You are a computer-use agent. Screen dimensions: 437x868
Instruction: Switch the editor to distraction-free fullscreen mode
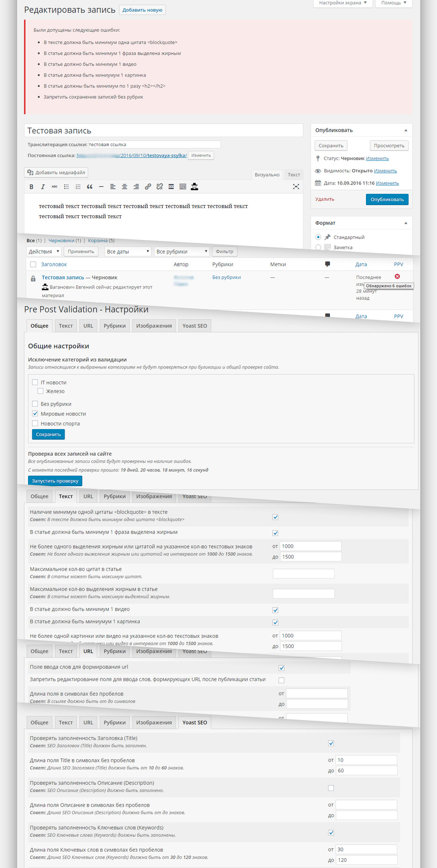tap(296, 187)
